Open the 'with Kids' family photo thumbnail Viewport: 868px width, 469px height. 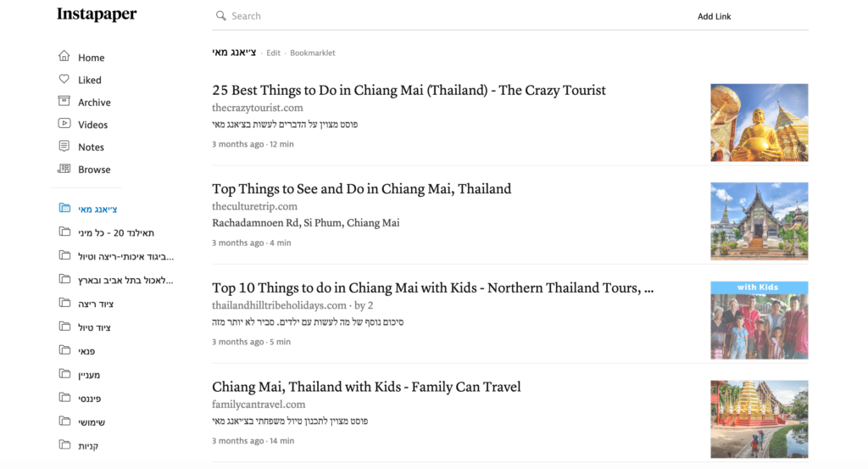[759, 320]
